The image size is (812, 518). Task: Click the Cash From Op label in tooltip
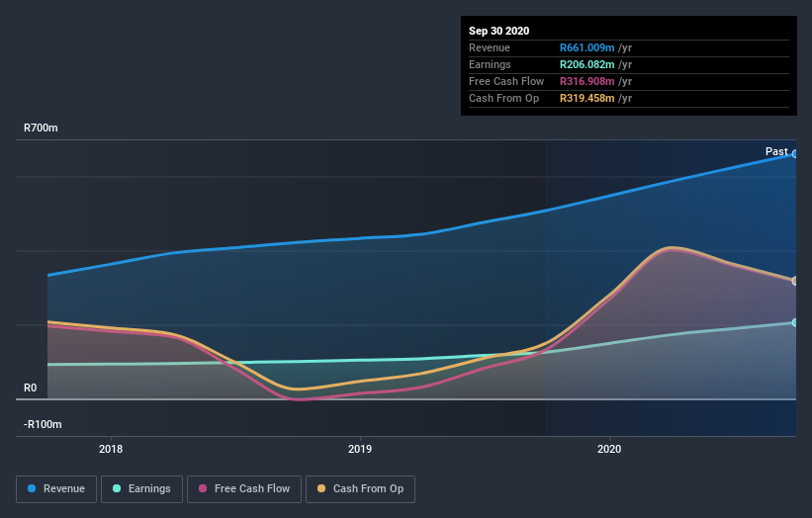coord(503,98)
